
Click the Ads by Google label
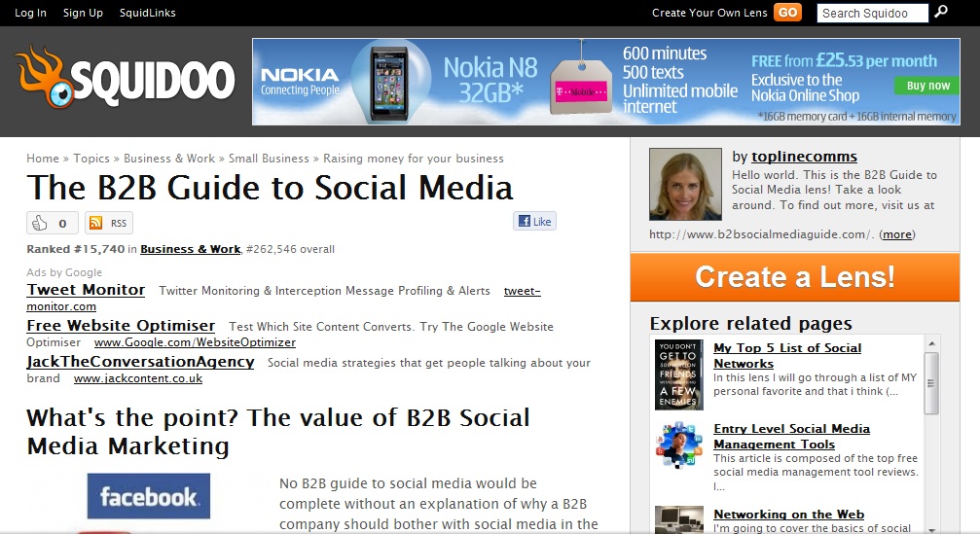coord(64,272)
